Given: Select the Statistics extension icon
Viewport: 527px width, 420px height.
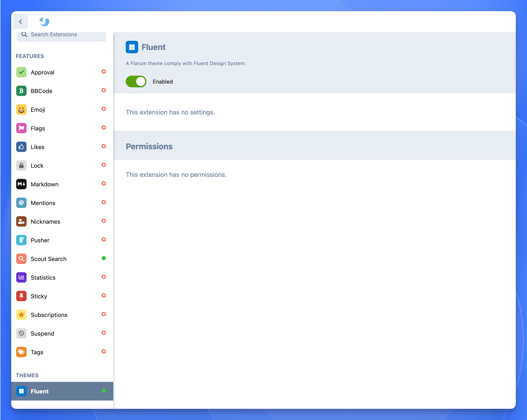Looking at the screenshot, I should coord(21,277).
